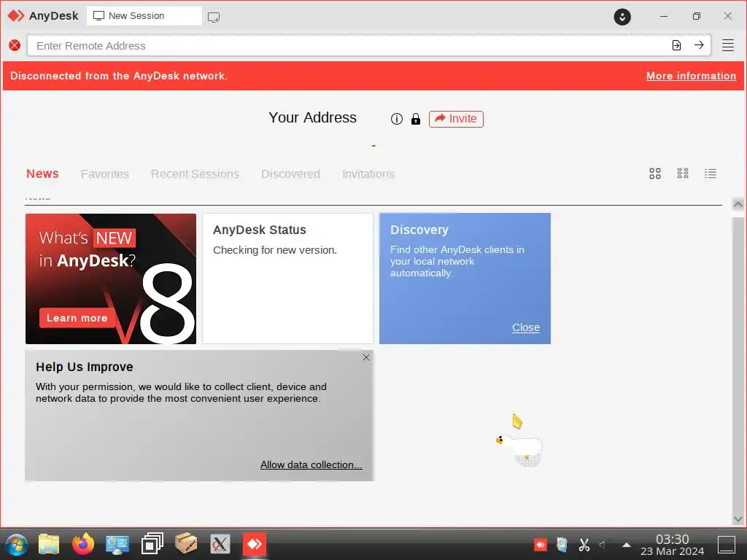Select the New Session tab
Viewport: 747px width, 560px height.
pyautogui.click(x=144, y=16)
